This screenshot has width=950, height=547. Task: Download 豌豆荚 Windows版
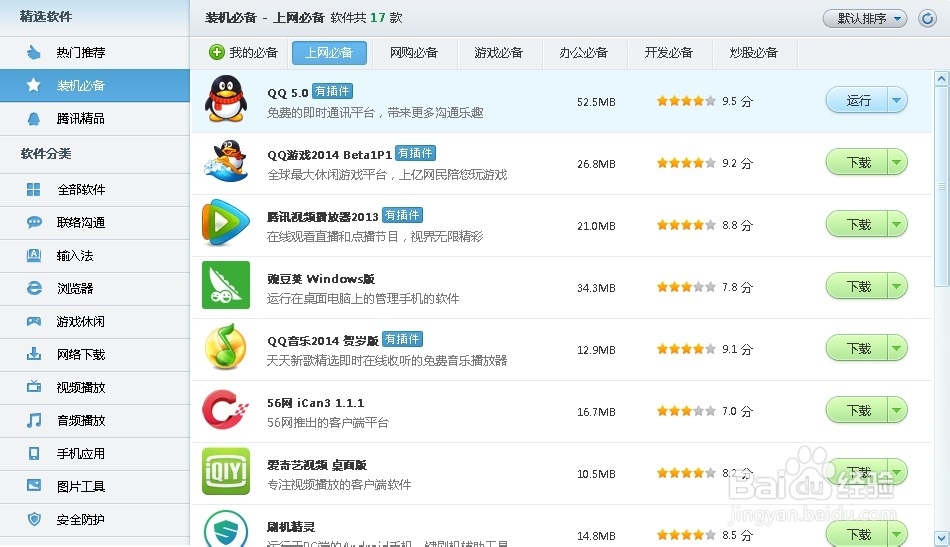click(857, 286)
